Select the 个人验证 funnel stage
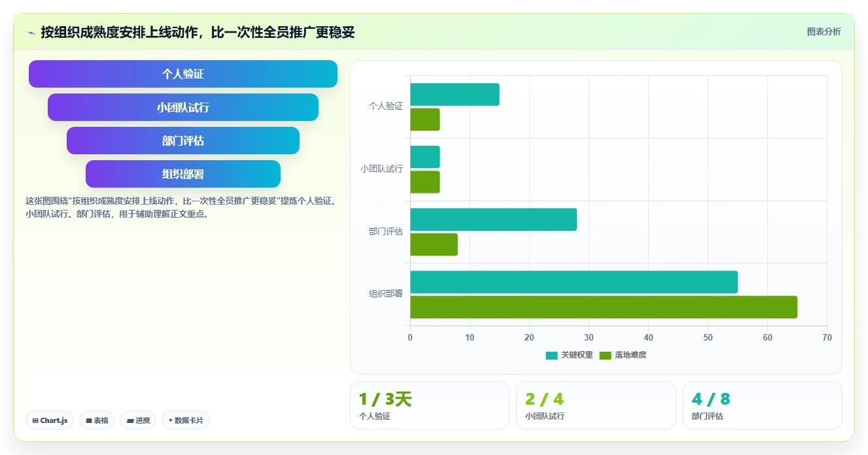Screen dimensions: 868x455 (183, 74)
